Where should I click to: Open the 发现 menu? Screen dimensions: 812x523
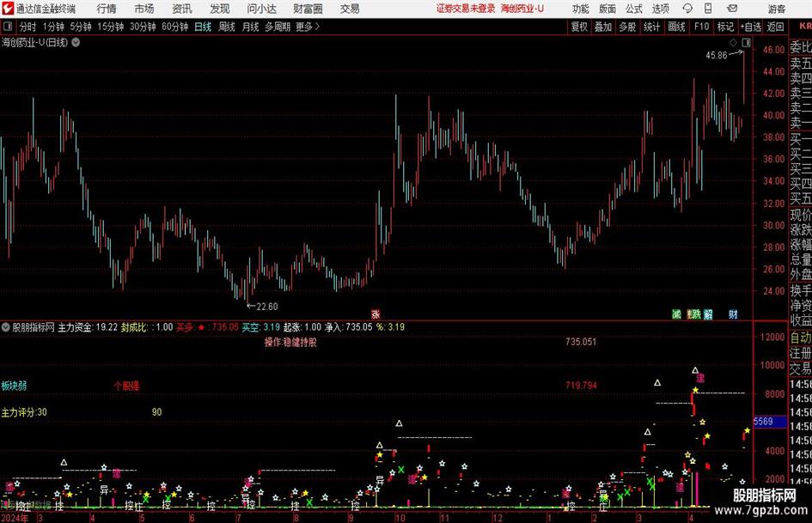[220, 9]
